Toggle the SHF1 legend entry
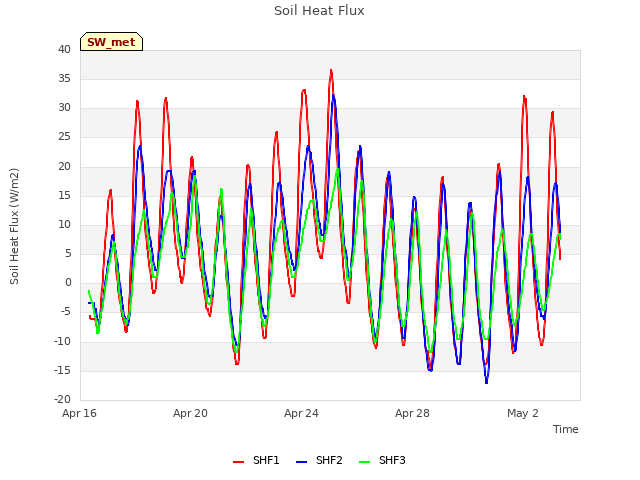 [256, 460]
